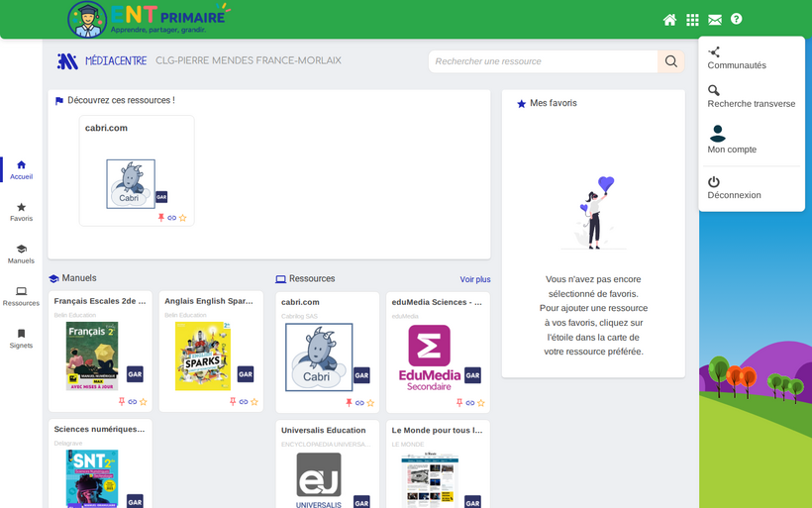Click the Français Escales 2de title
The image size is (812, 508).
tap(100, 301)
